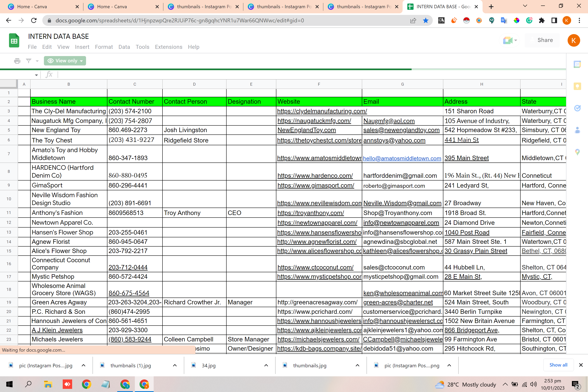This screenshot has height=392, width=588.
Task: Toggle the browser side panel icon
Action: tap(554, 21)
